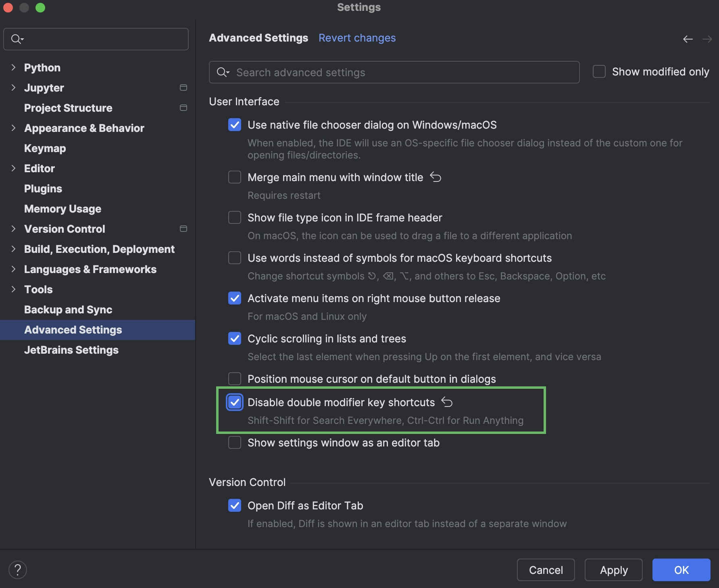Screen dimensions: 719x588
Task: Click the back navigation arrow
Action: [688, 39]
